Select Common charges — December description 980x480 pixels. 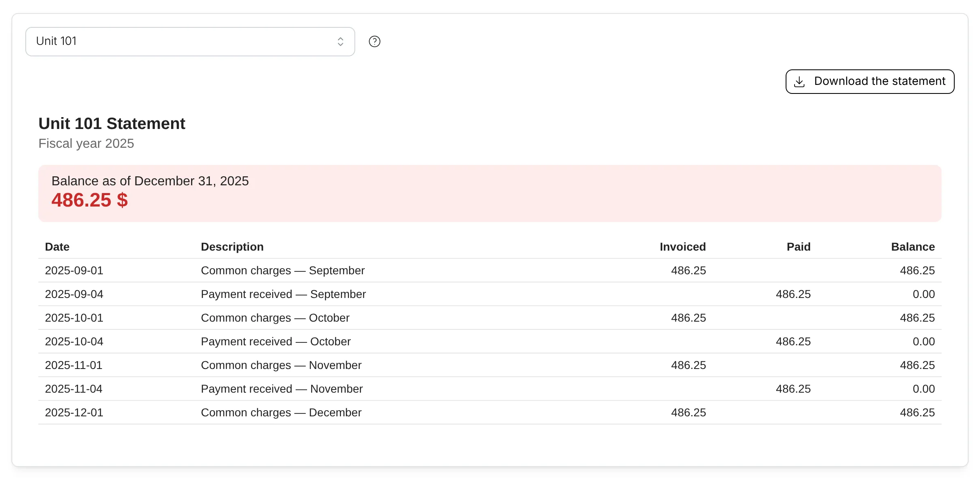pos(281,413)
